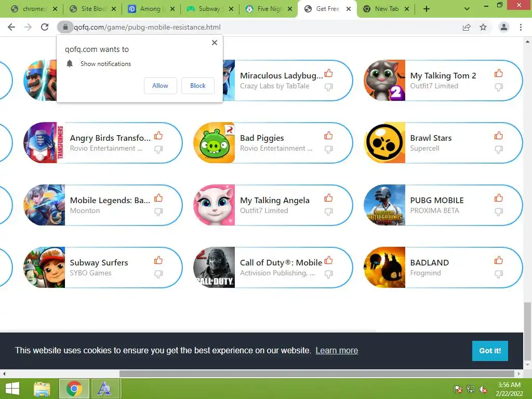
Task: Thumbs down My Talking Tom 2
Action: point(498,87)
